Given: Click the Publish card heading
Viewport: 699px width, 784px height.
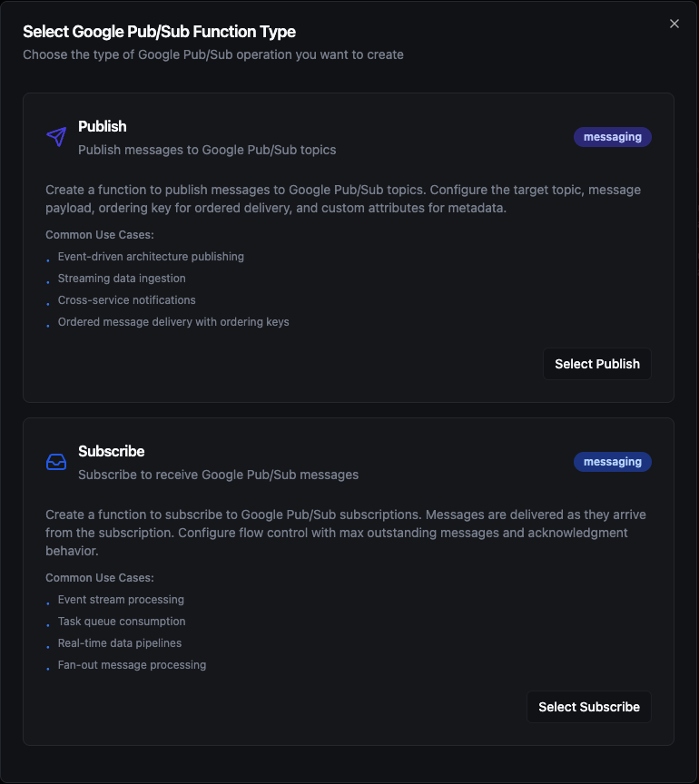Looking at the screenshot, I should click(x=103, y=126).
